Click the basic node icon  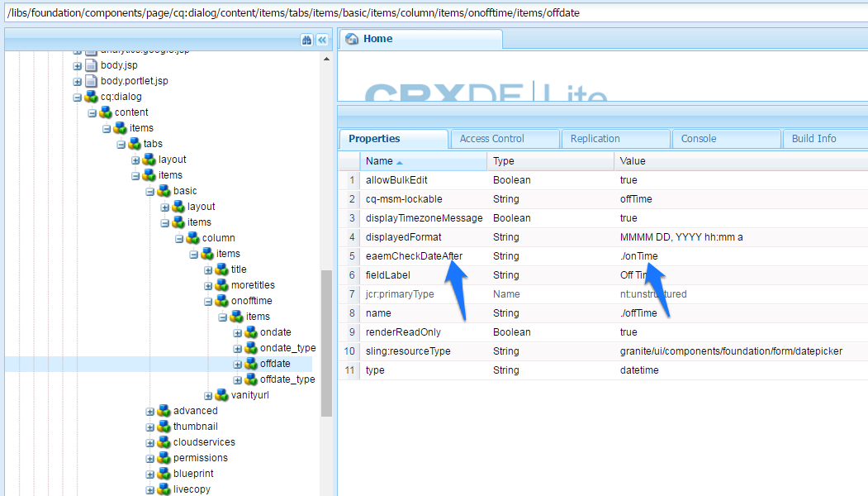pos(164,191)
